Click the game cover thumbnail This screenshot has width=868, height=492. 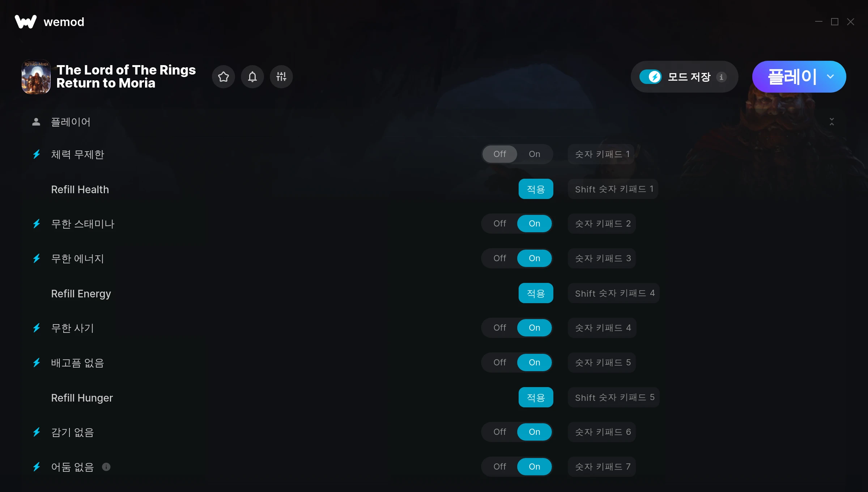(x=36, y=77)
